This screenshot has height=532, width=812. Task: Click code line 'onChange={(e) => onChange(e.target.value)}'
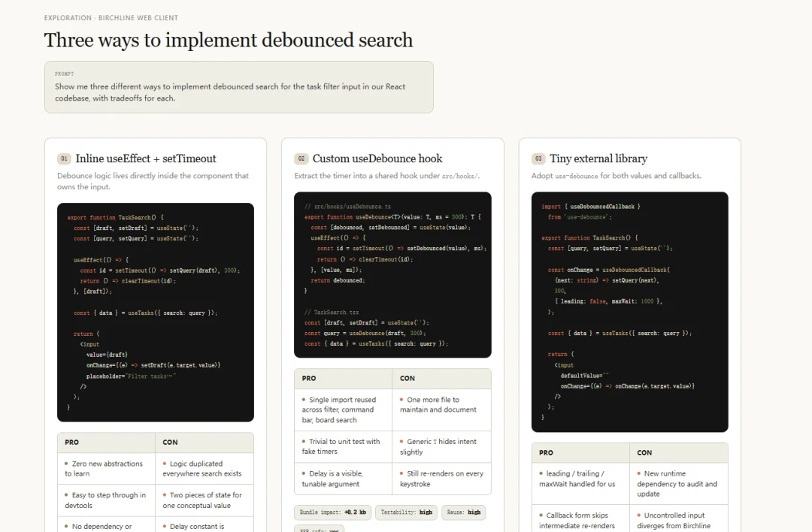coord(628,386)
